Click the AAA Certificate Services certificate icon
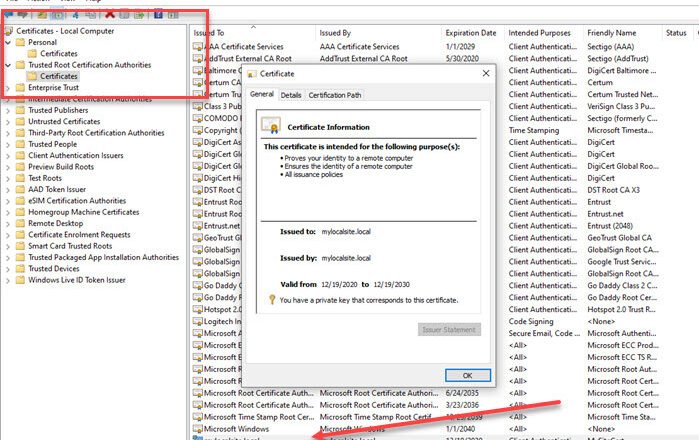Image resolution: width=699 pixels, height=440 pixels. (197, 46)
